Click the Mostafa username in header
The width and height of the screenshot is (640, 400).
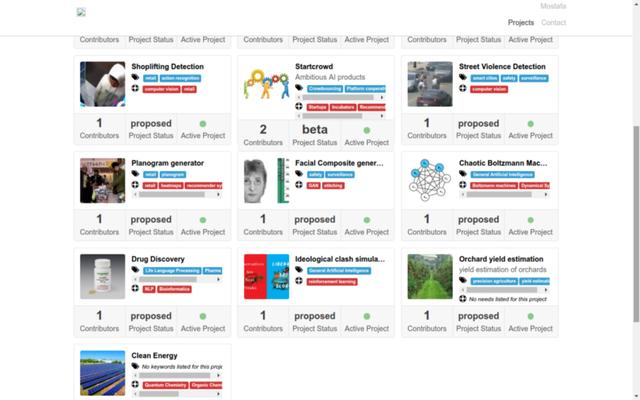pos(553,7)
